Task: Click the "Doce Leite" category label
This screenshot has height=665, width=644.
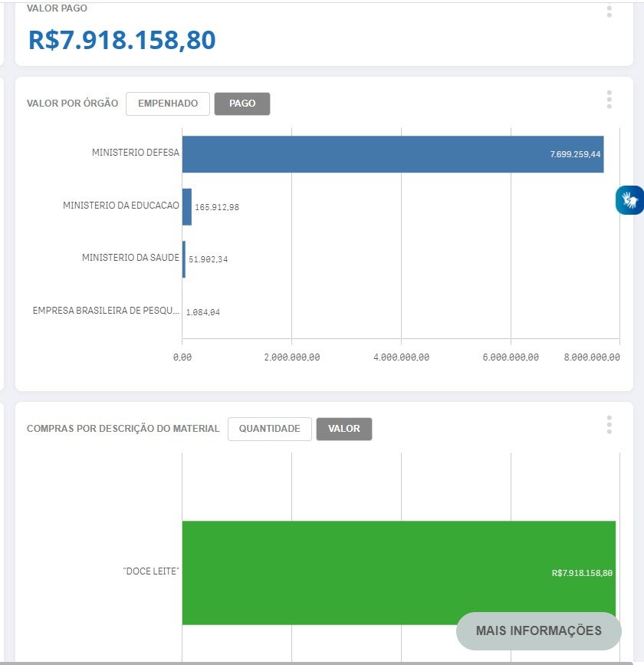Action: pos(151,572)
